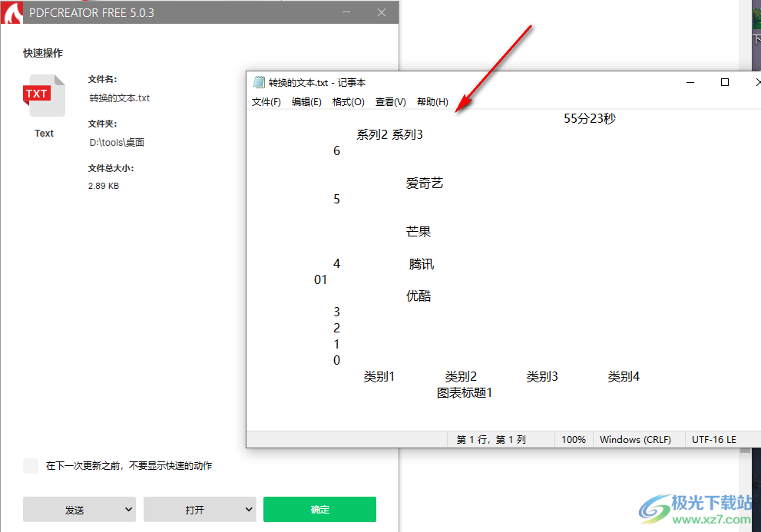Click the text 类别4 in Notepad
This screenshot has width=761, height=532.
click(x=624, y=376)
